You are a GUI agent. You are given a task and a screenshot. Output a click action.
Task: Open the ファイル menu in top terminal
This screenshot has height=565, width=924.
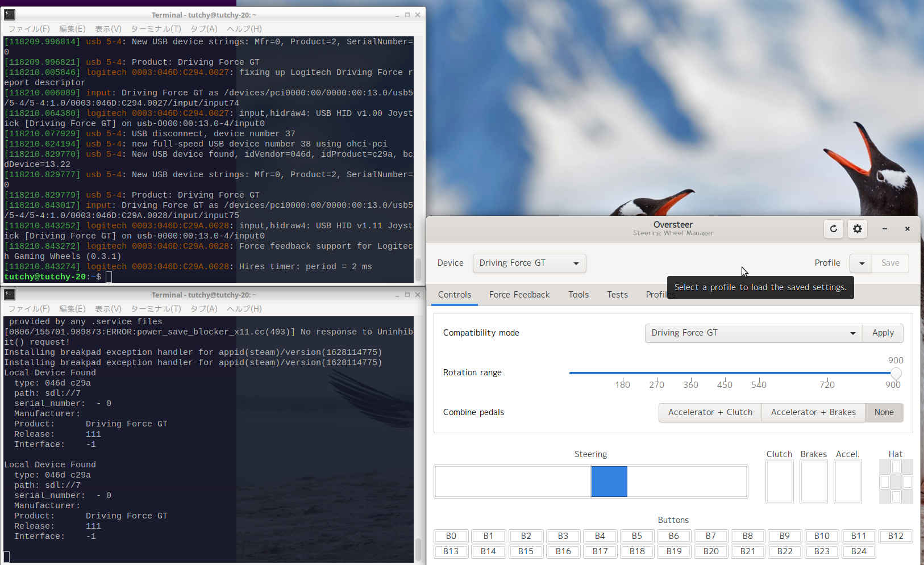(x=29, y=28)
